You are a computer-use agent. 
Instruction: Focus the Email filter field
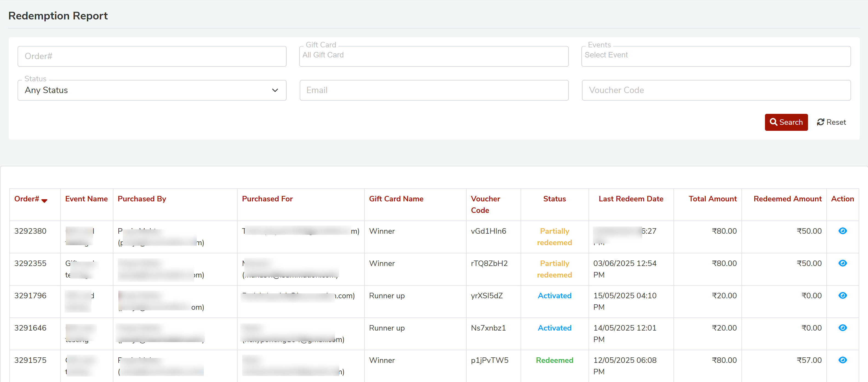point(434,90)
